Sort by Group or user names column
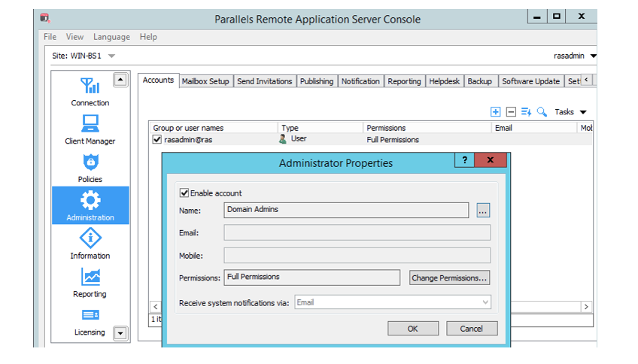 point(214,128)
